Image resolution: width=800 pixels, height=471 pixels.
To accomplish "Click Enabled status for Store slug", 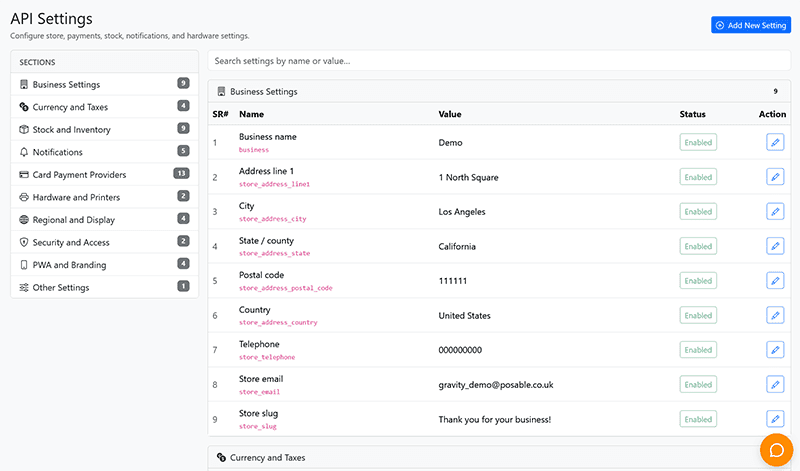I will pyautogui.click(x=698, y=419).
